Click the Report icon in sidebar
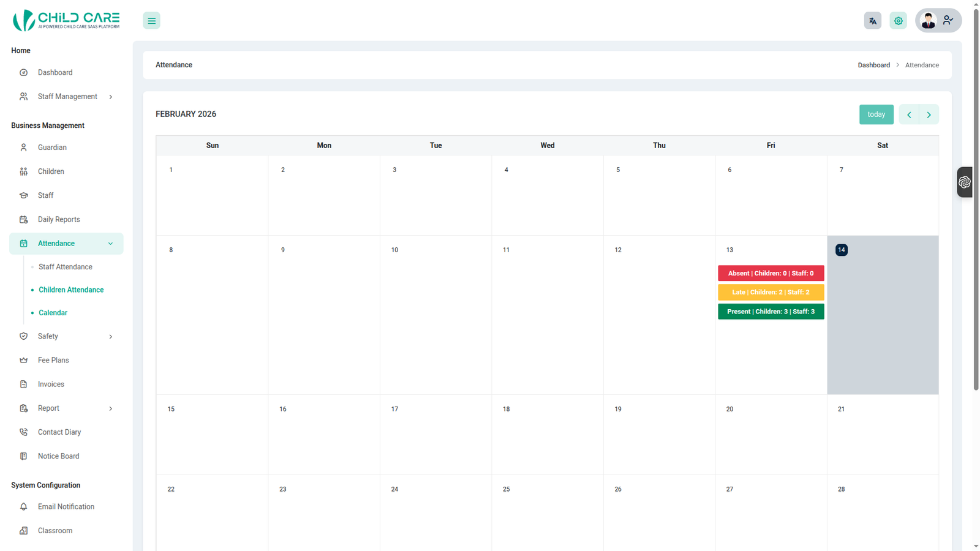Image resolution: width=980 pixels, height=551 pixels. coord(23,408)
